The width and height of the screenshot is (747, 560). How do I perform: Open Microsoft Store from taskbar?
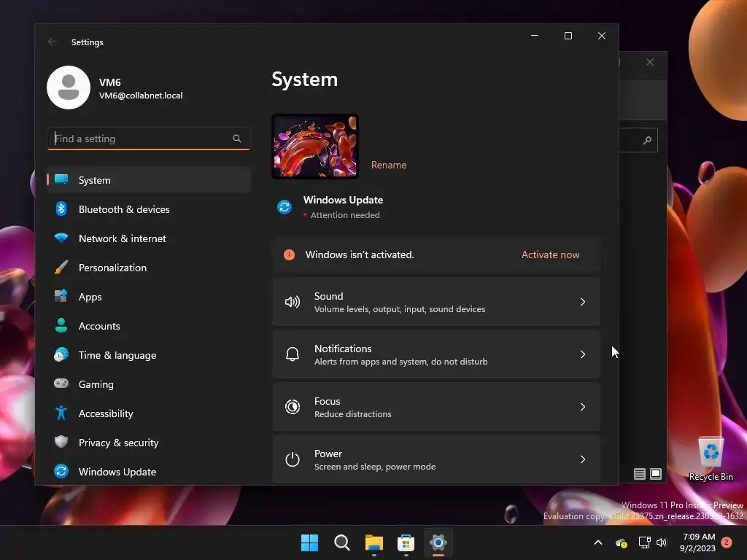406,542
